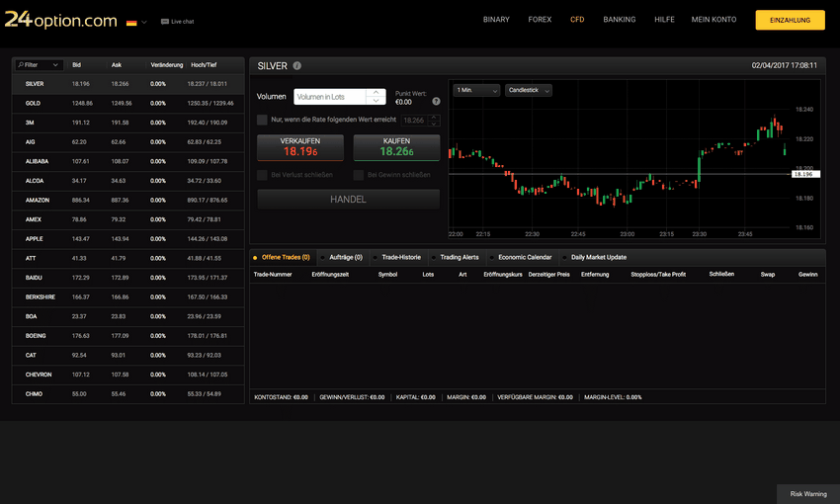
Task: Expand the language selector chevron
Action: point(144,23)
